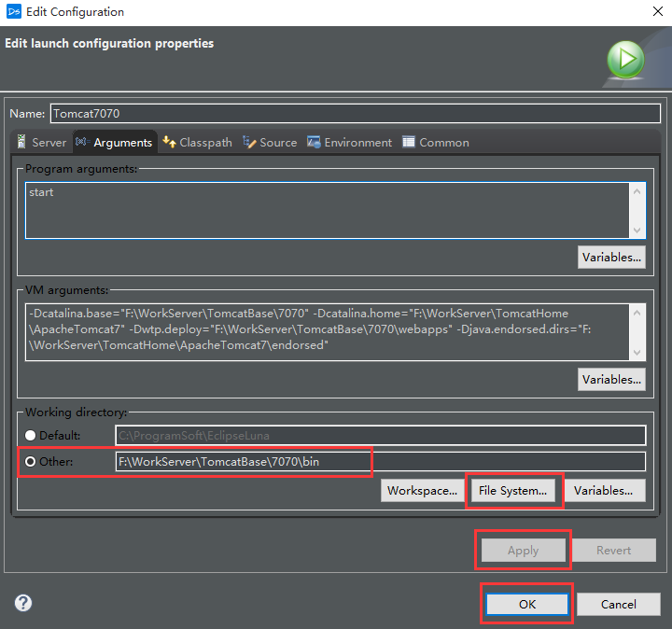Screen dimensions: 672x629
Task: Click the Arguments tab icon
Action: click(82, 142)
